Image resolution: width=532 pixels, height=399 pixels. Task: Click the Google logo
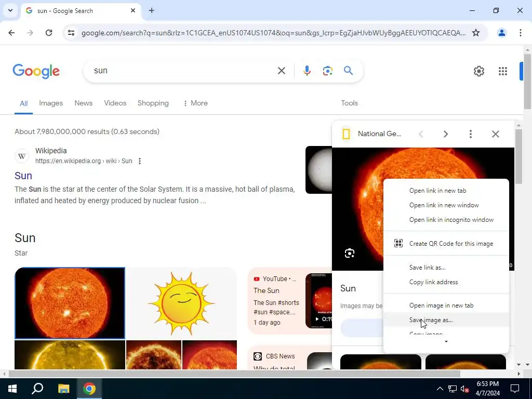coord(36,71)
